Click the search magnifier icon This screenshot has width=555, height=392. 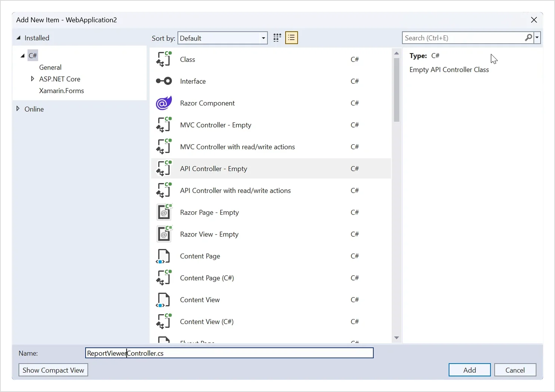(528, 38)
